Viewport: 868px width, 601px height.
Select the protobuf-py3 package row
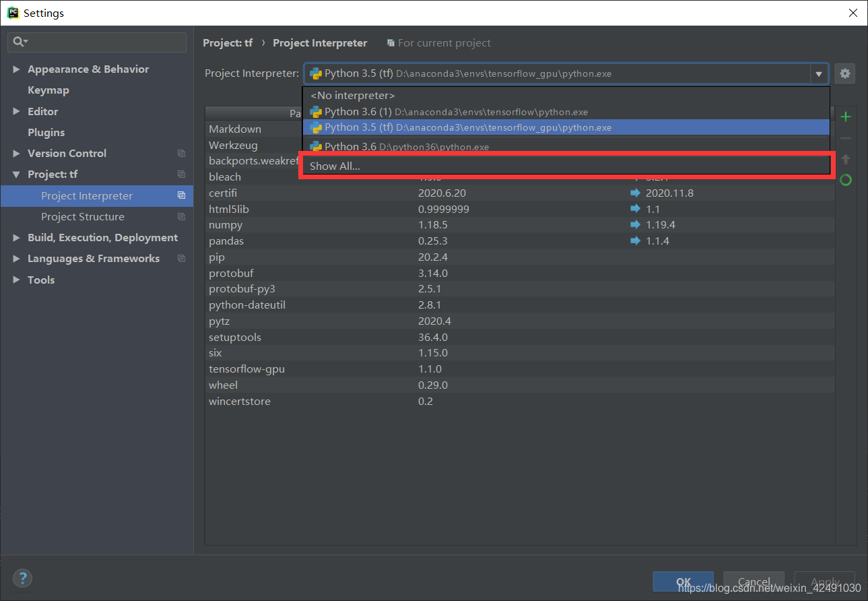[520, 289]
